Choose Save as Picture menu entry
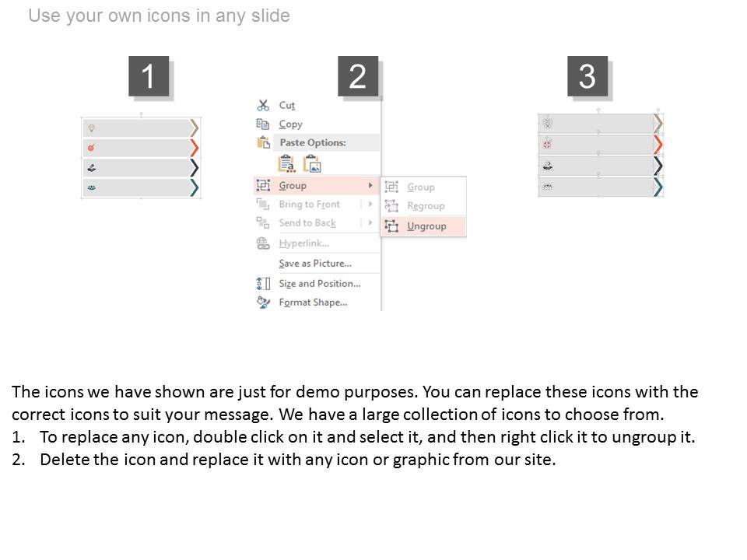The image size is (747, 560). point(315,264)
